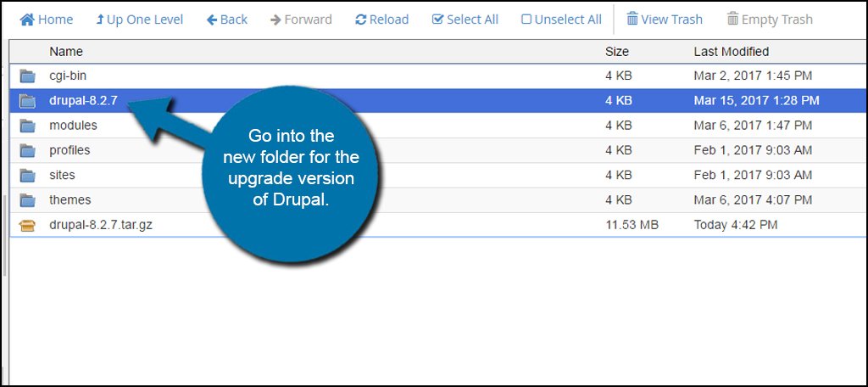The image size is (868, 387).
Task: Sort by the Name column header
Action: tap(66, 52)
